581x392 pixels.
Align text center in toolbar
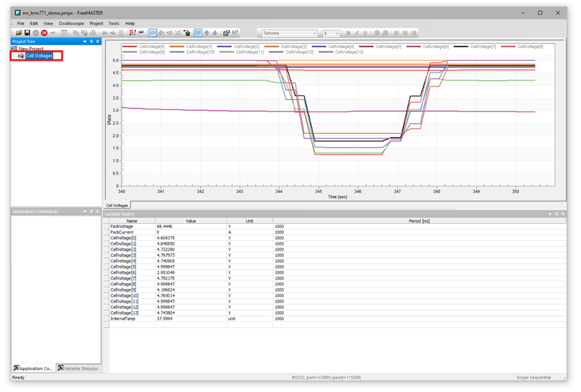[405, 33]
